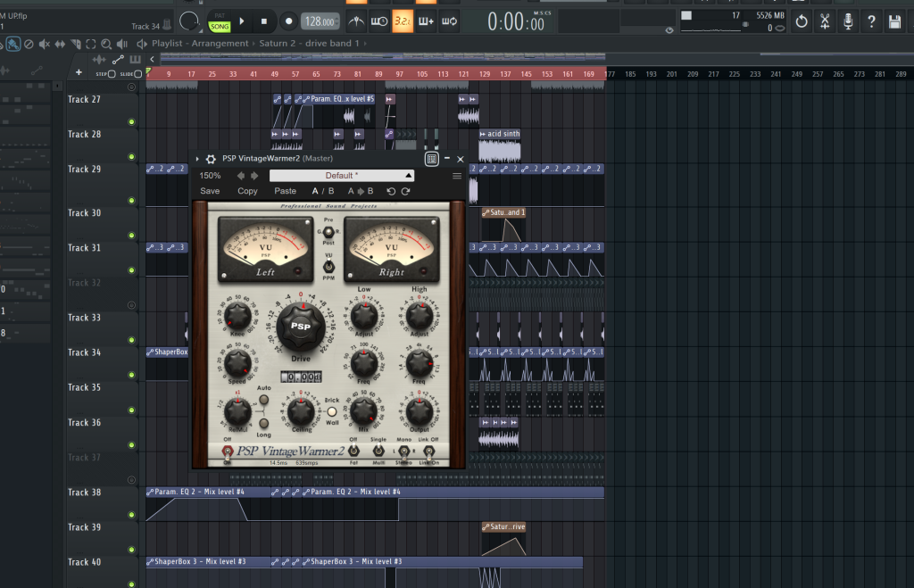914x588 pixels.
Task: Click the undo arrow in VintageWarmer2
Action: pos(390,191)
